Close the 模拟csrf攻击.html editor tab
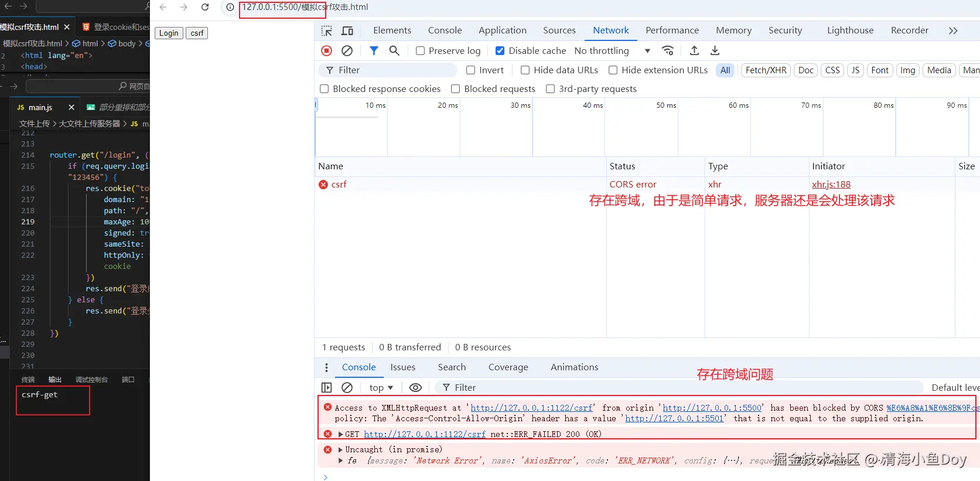980x481 pixels. click(x=67, y=27)
